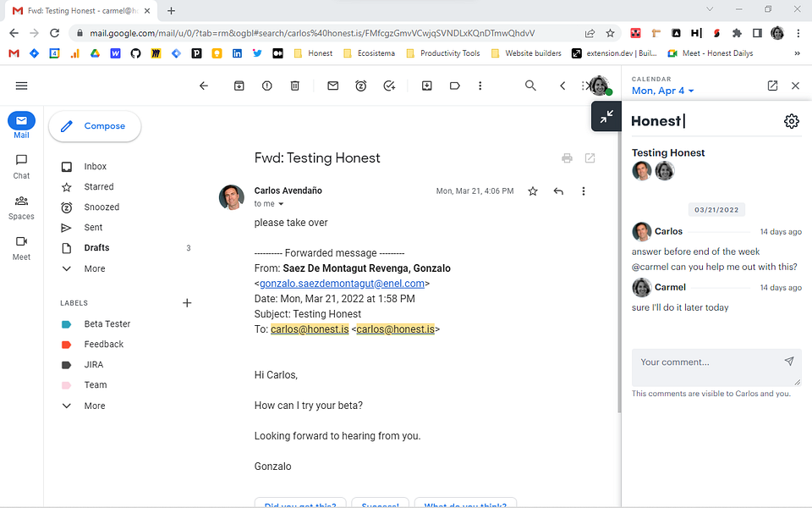The height and width of the screenshot is (508, 812).
Task: Print the Fwd: Testing Honest email
Action: coord(567,158)
